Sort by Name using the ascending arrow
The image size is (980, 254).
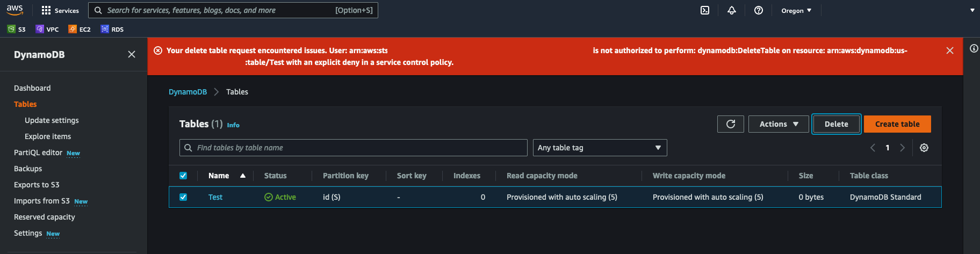(x=243, y=176)
